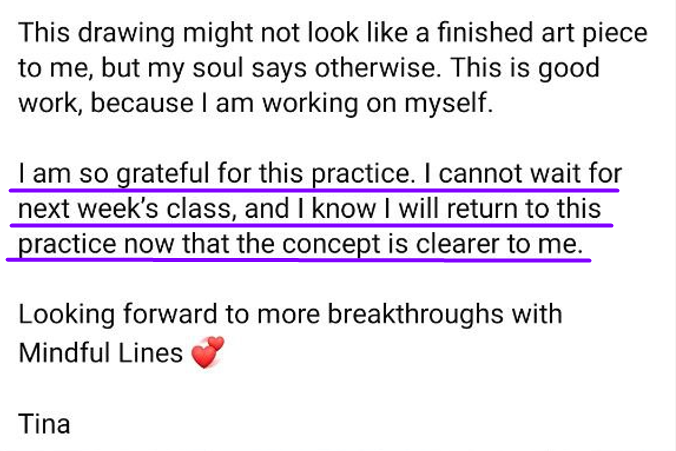Click the word Mindful
This screenshot has height=451, width=676.
64,353
